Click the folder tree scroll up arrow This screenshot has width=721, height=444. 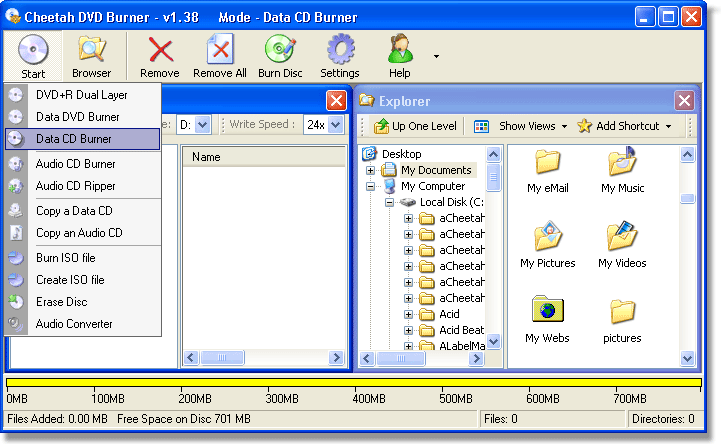493,154
